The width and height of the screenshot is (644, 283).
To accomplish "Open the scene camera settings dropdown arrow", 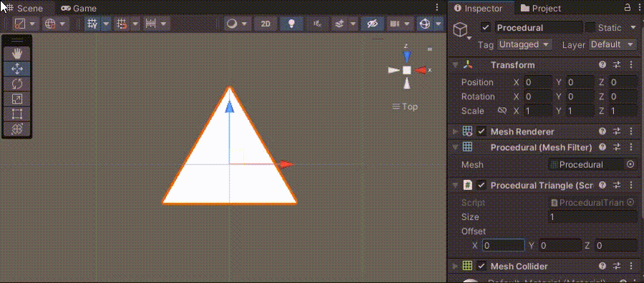I will (406, 24).
